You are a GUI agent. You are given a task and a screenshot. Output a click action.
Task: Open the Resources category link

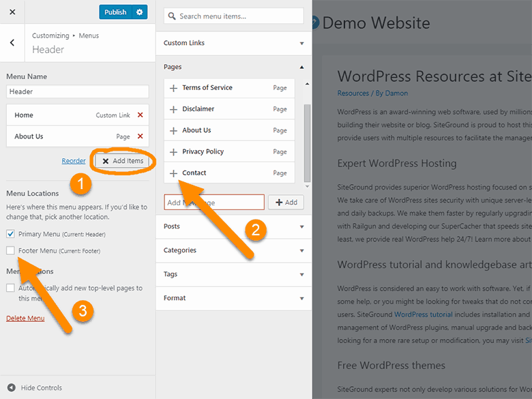(353, 93)
